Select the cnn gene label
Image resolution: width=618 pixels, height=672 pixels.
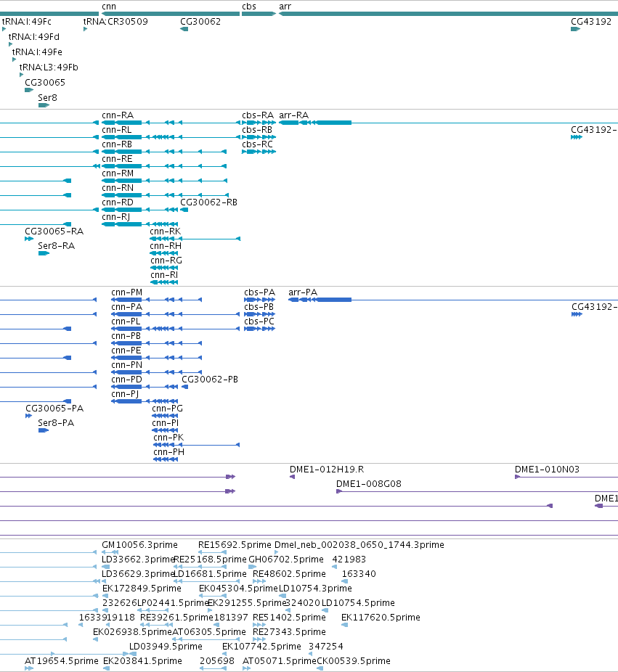point(109,7)
